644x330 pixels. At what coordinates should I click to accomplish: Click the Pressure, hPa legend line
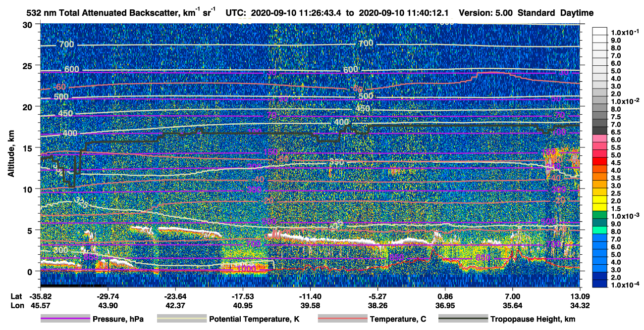(65, 319)
